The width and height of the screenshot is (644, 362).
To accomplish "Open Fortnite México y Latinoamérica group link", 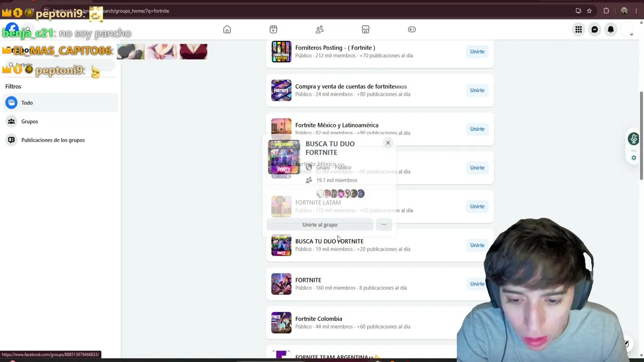I will pos(337,125).
